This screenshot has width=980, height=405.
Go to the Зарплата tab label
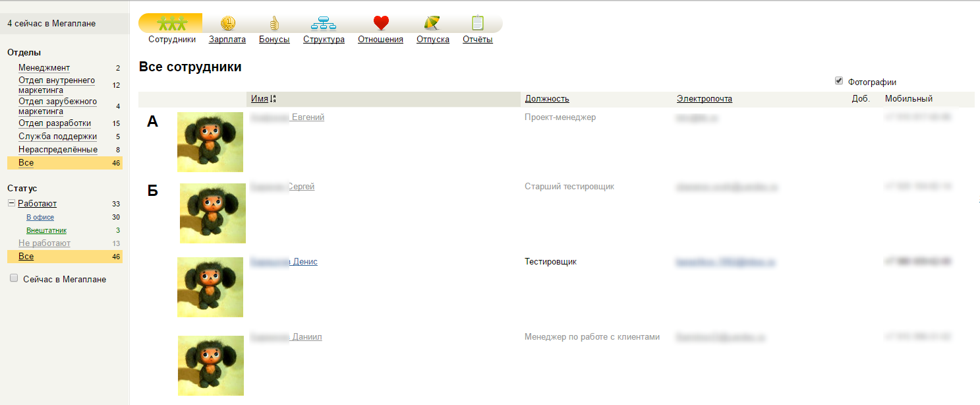coord(227,40)
